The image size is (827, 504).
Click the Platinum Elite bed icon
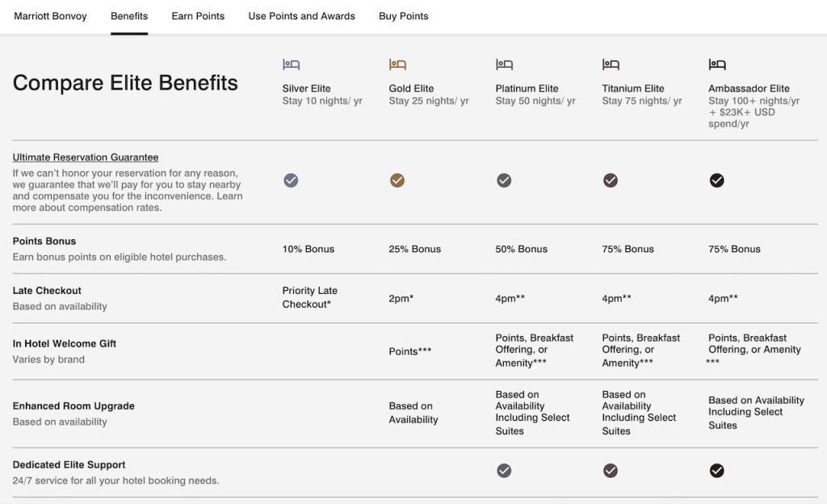coord(504,65)
